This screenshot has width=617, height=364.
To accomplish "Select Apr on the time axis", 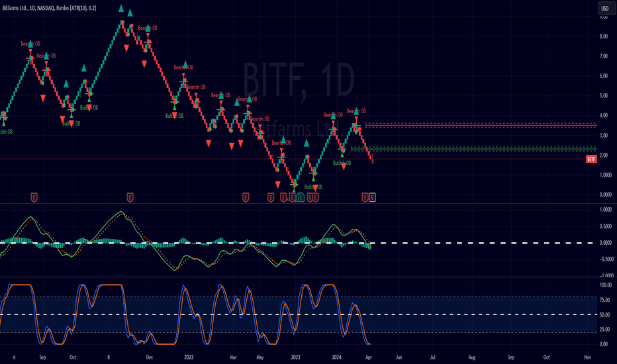I will 368,357.
